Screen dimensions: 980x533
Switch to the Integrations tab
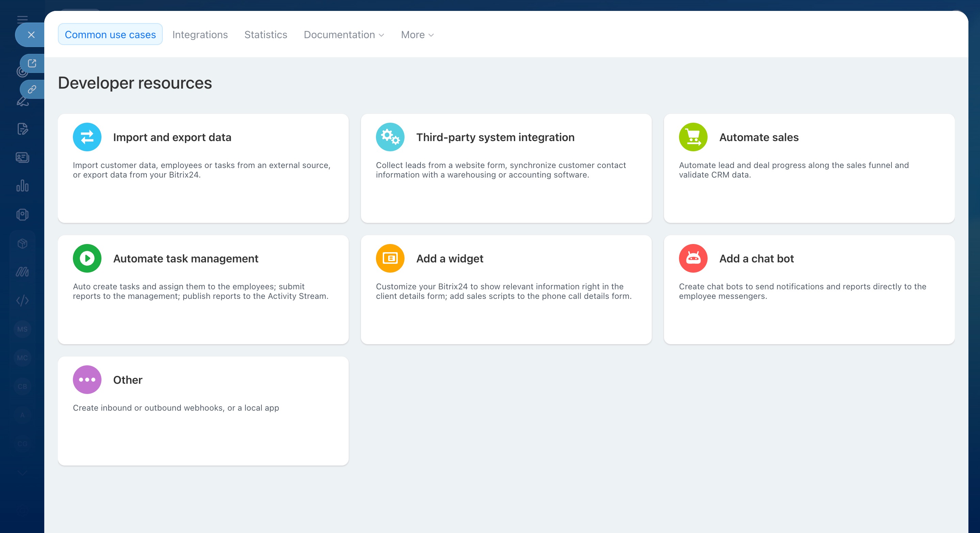[200, 35]
